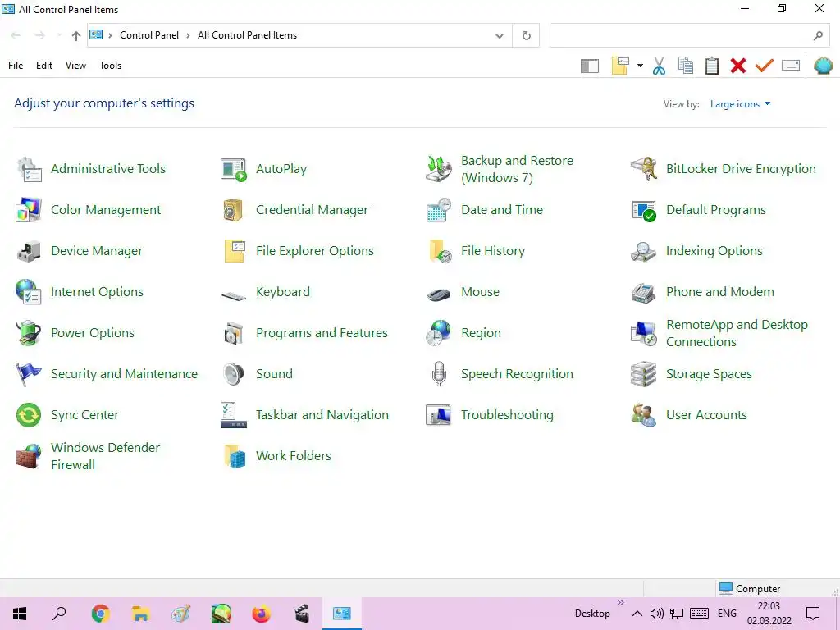Expand the View by Large icons dropdown
This screenshot has height=630, width=840.
coord(741,104)
